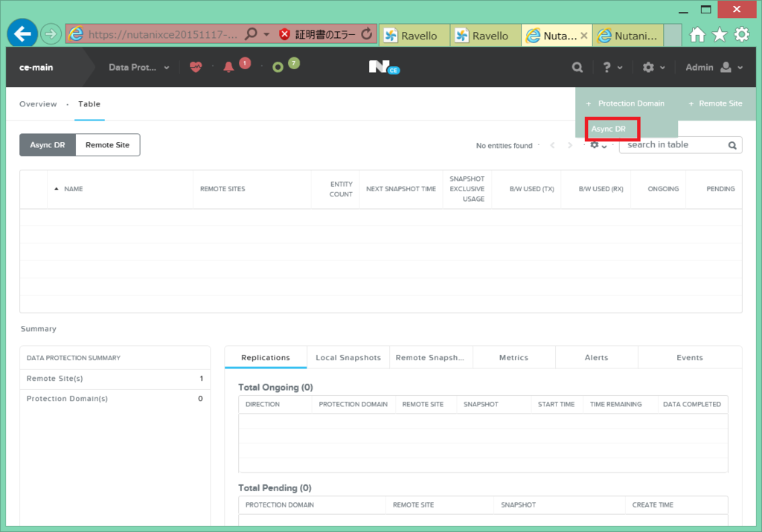Click the Nutanix CE logo
This screenshot has height=532, width=762.
[x=383, y=67]
